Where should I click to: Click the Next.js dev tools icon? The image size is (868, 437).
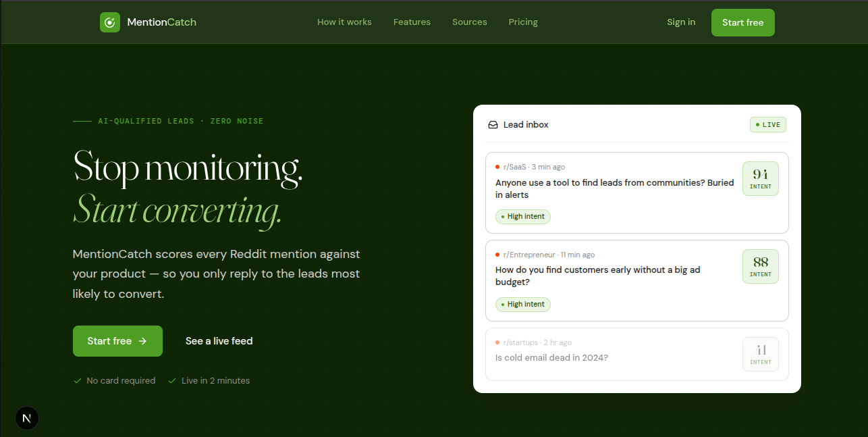pyautogui.click(x=27, y=418)
